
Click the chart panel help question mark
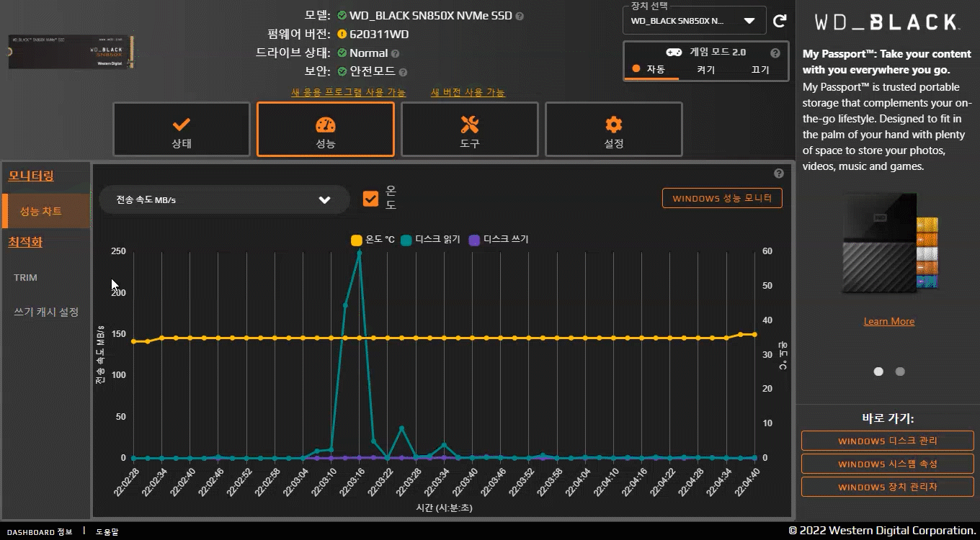pyautogui.click(x=779, y=174)
